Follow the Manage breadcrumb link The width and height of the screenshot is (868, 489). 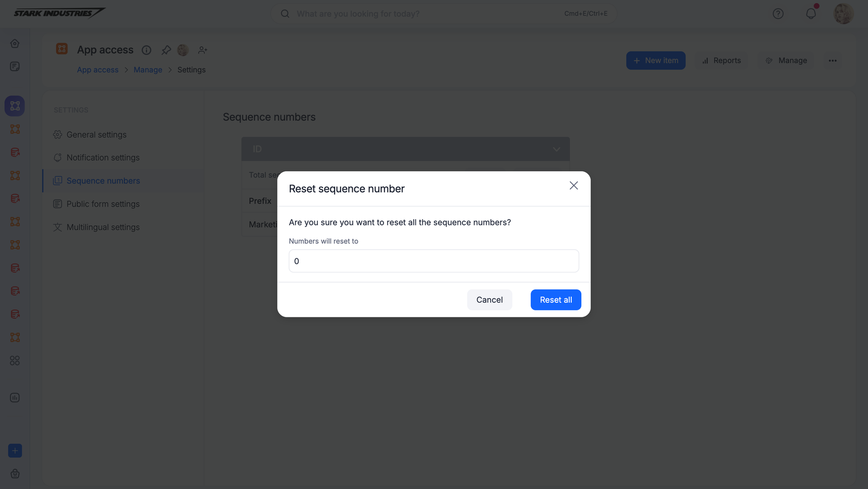(148, 70)
